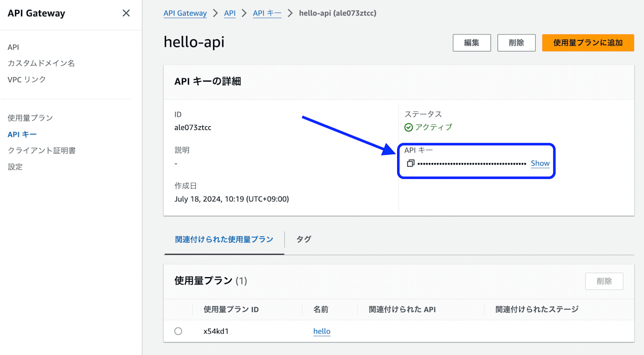Show the hidden API key value

[540, 163]
